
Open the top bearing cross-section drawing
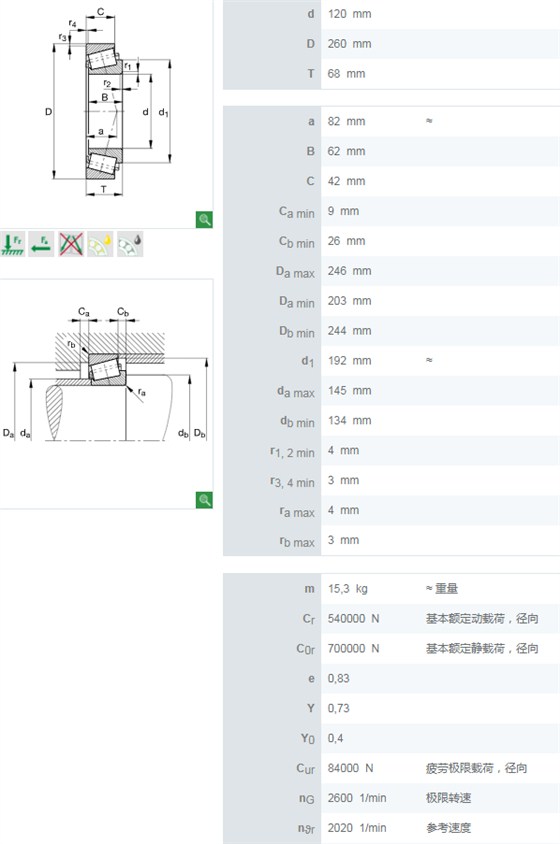click(110, 102)
